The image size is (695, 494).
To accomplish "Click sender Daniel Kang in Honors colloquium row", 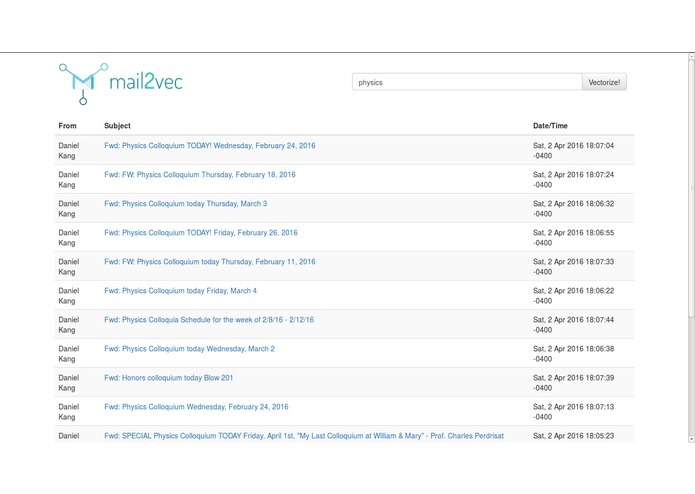I will coord(69,383).
